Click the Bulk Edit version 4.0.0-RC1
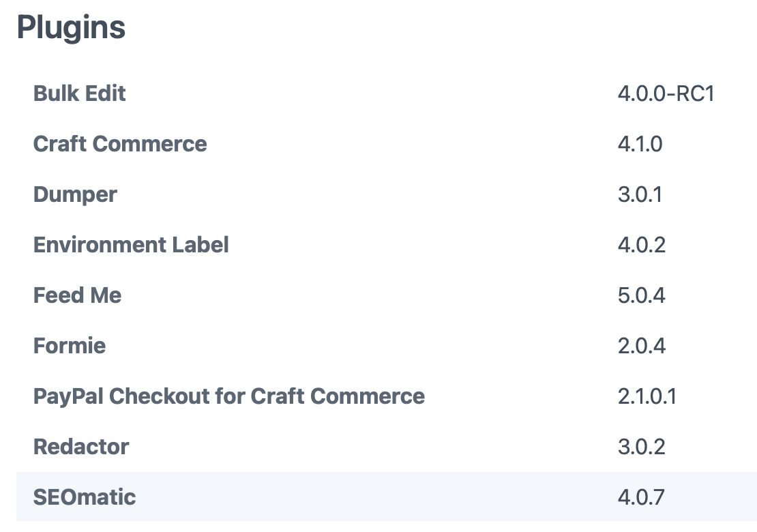757x532 pixels. (x=666, y=93)
